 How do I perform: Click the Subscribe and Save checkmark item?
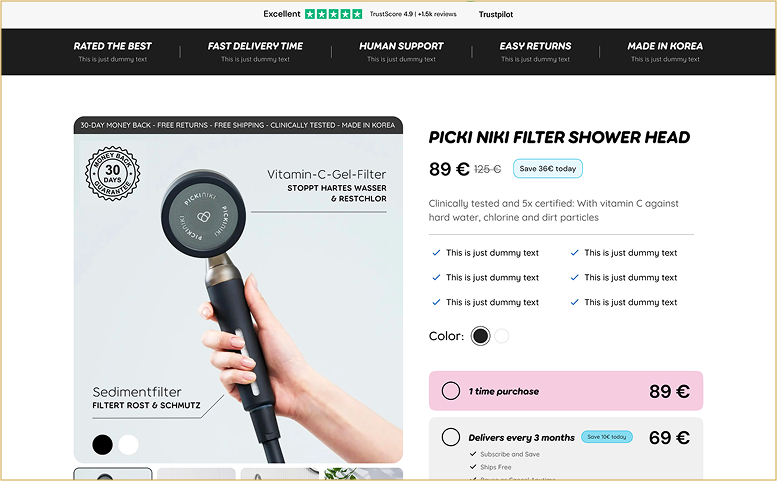tap(505, 454)
